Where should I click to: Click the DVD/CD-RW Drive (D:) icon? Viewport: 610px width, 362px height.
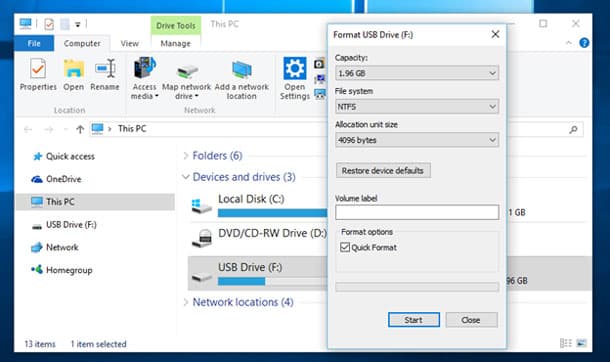click(x=202, y=238)
